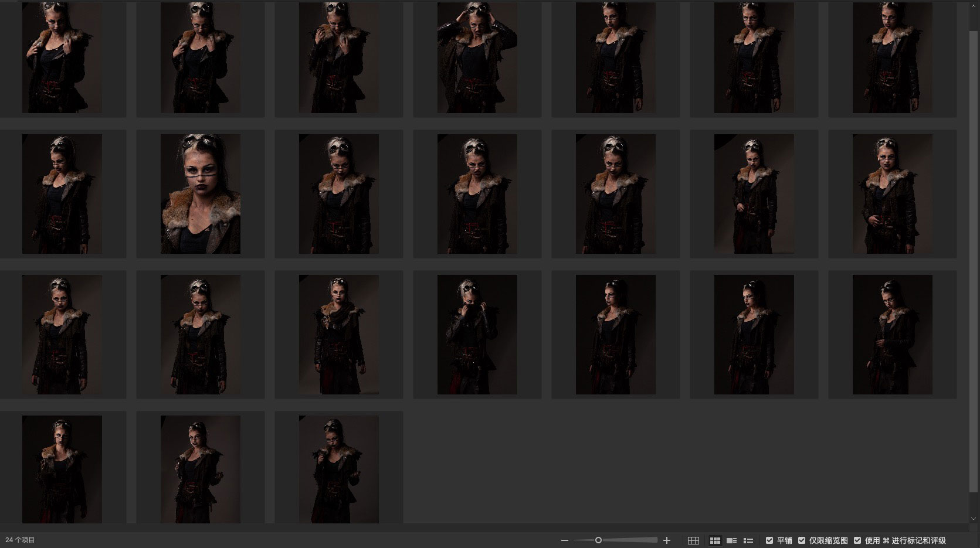Select the rightmost thumbnail in the third row
This screenshot has height=548, width=980.
coord(892,335)
